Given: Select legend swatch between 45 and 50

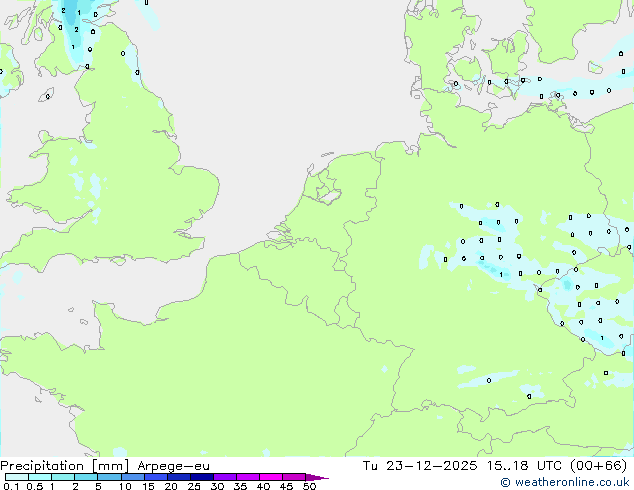Looking at the screenshot, I should click(294, 477).
